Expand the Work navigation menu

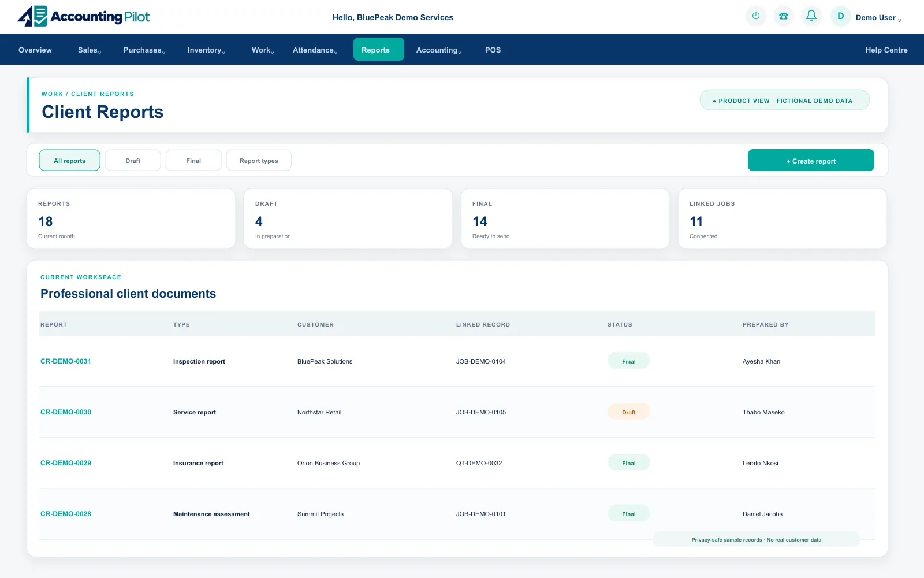pyautogui.click(x=263, y=50)
